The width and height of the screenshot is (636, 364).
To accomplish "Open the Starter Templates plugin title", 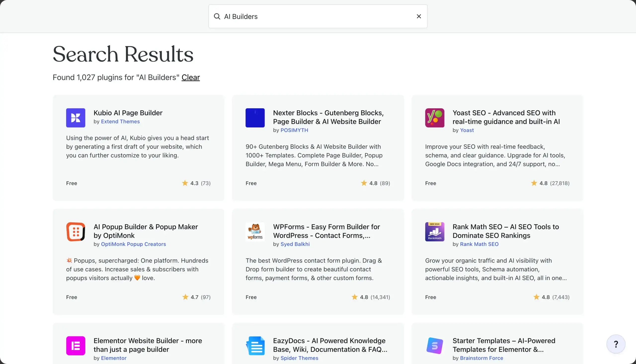I will pyautogui.click(x=504, y=345).
